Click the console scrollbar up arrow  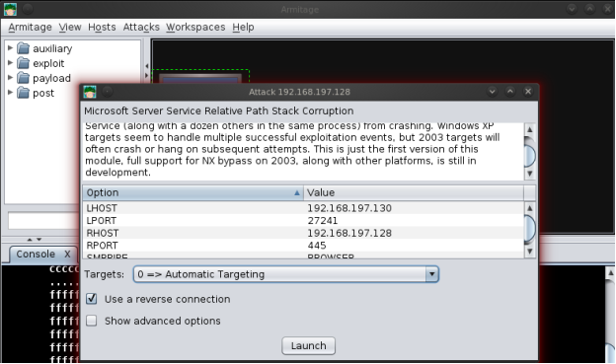tap(610, 272)
